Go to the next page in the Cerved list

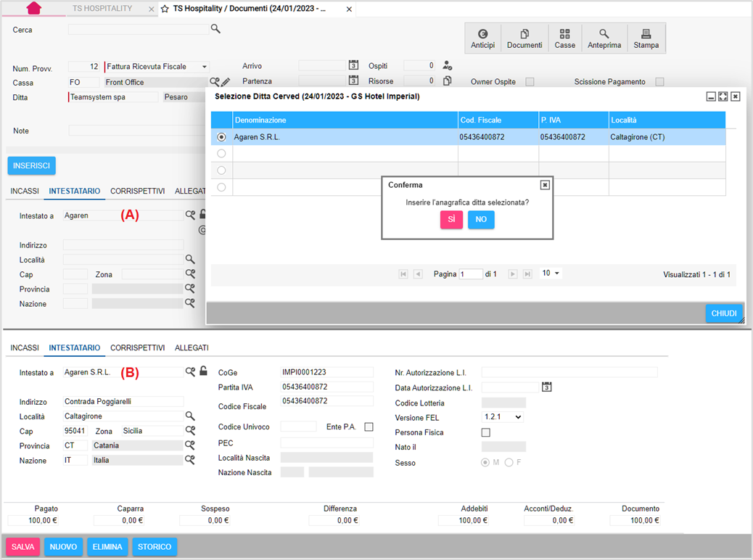point(513,273)
